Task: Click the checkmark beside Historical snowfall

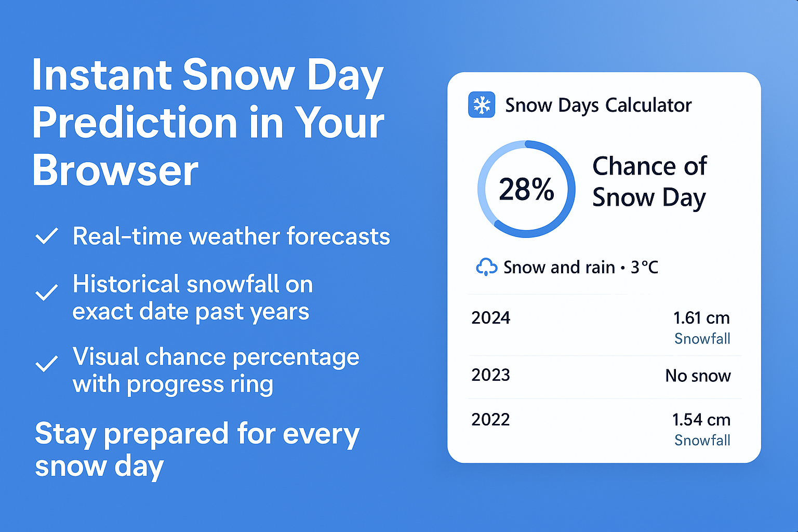Action: [x=47, y=293]
